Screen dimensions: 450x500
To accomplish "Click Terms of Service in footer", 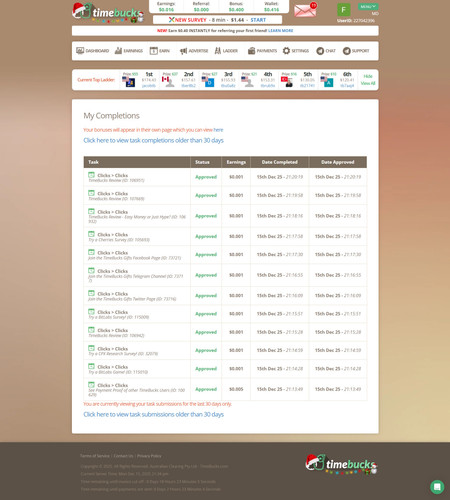I will coord(95,456).
